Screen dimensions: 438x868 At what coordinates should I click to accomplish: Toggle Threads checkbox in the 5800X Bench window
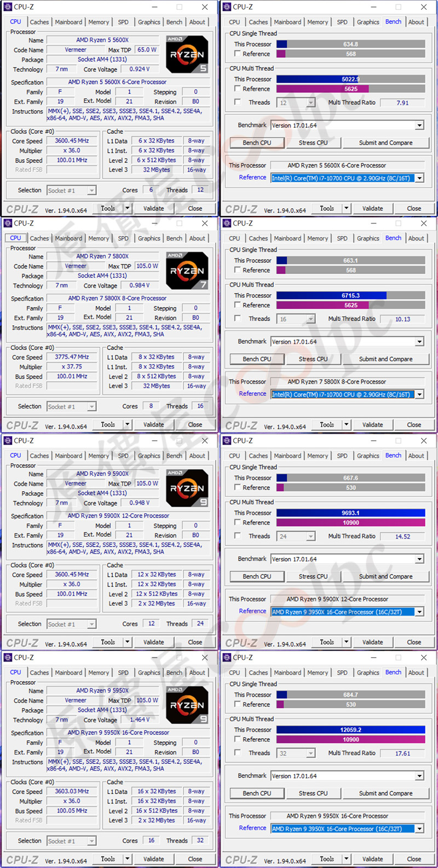[238, 319]
